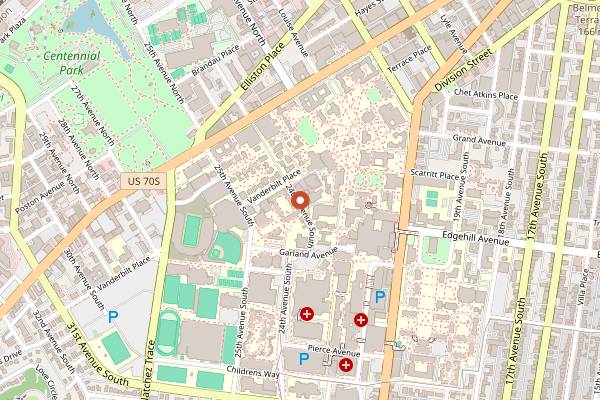Screen dimensions: 600x400
Task: Click 17th Avenue South label near Grand Avenue
Action: click(x=538, y=196)
